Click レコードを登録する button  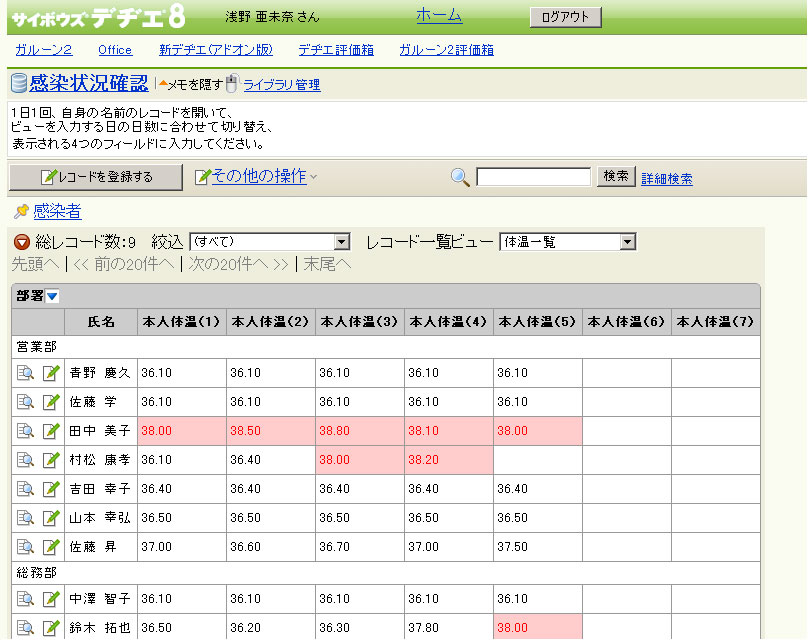click(96, 177)
